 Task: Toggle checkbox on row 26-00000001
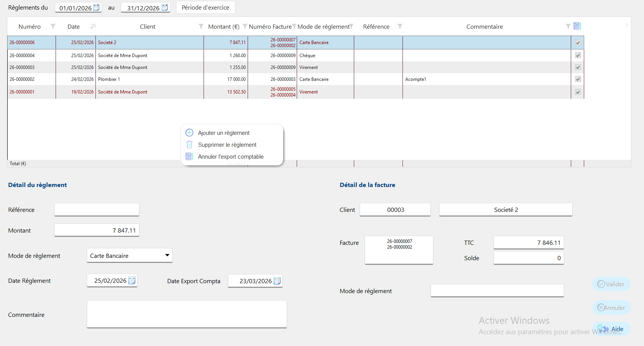tap(578, 92)
